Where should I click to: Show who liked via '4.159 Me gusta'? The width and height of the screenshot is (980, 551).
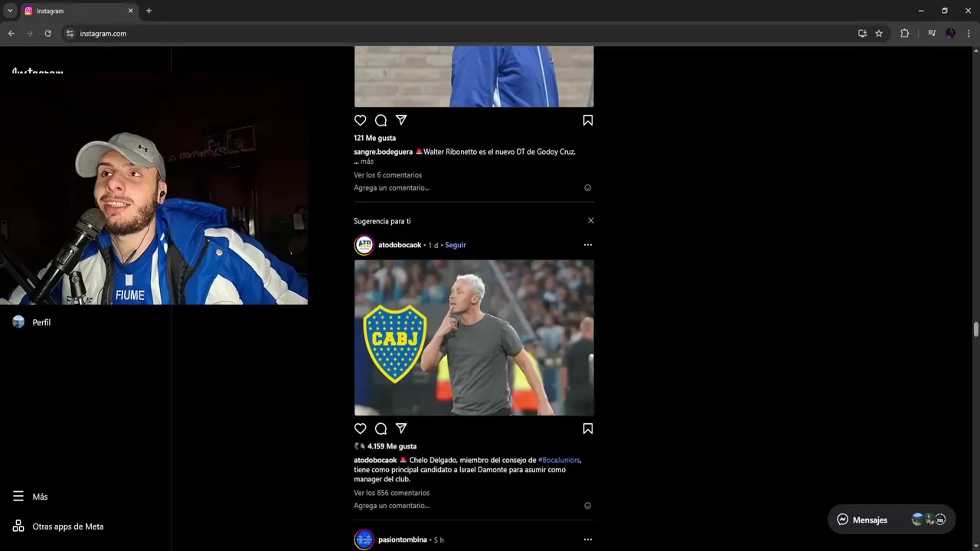point(392,446)
